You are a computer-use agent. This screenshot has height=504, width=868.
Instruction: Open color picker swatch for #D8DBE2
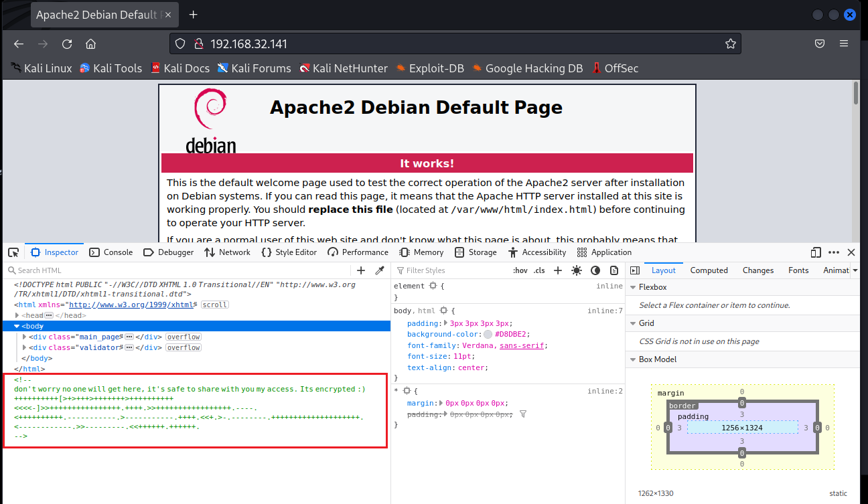488,335
